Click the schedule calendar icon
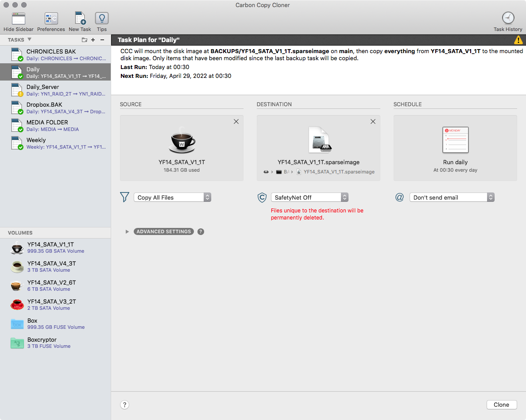This screenshot has height=420, width=526. point(455,140)
